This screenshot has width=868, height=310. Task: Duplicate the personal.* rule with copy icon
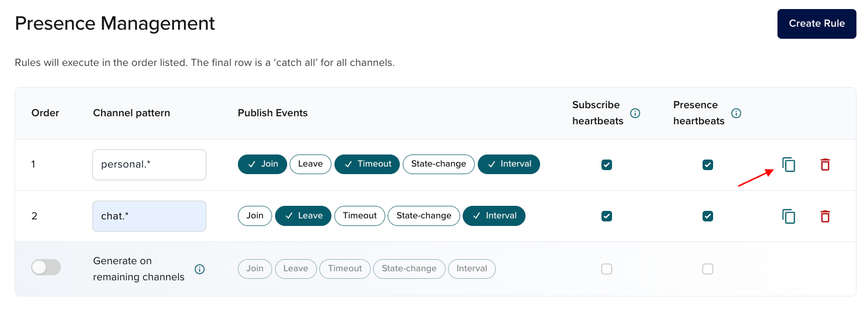789,165
